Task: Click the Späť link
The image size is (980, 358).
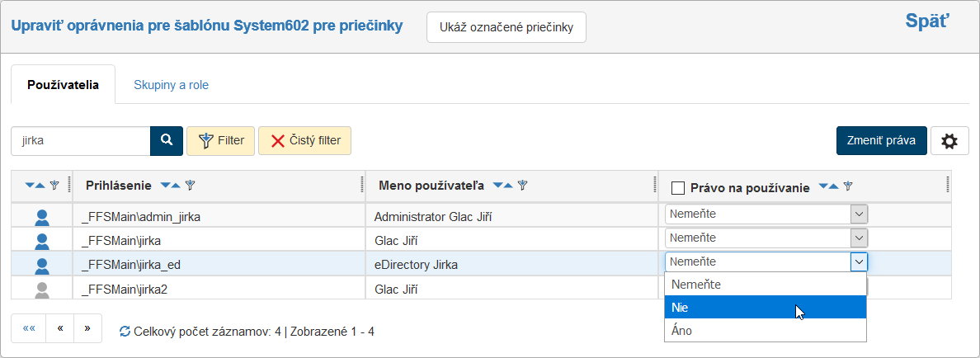Action: click(x=927, y=22)
